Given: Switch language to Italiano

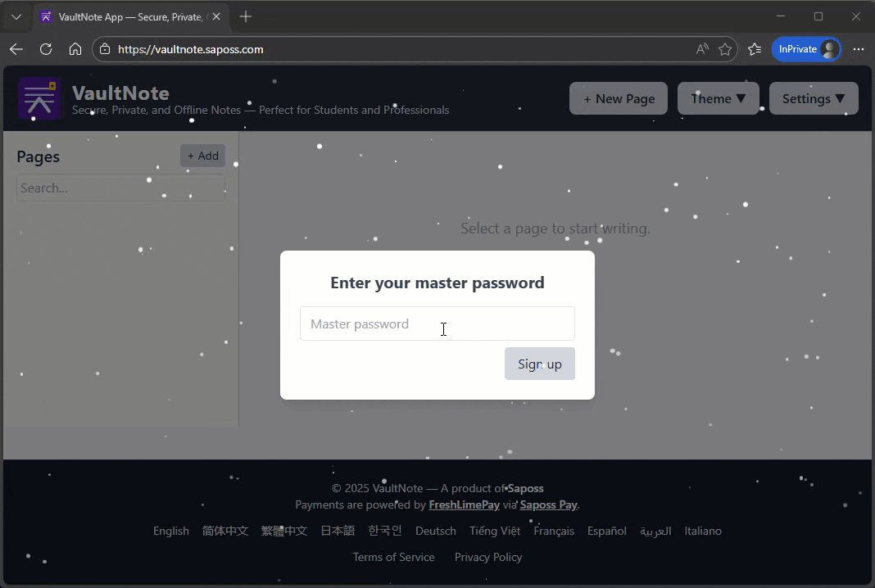Looking at the screenshot, I should [703, 531].
